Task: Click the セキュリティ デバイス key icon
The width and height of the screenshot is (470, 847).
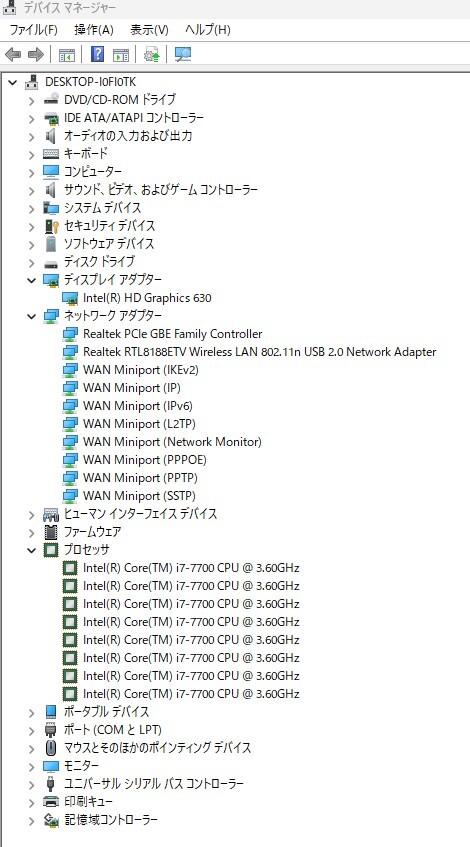Action: (51, 226)
